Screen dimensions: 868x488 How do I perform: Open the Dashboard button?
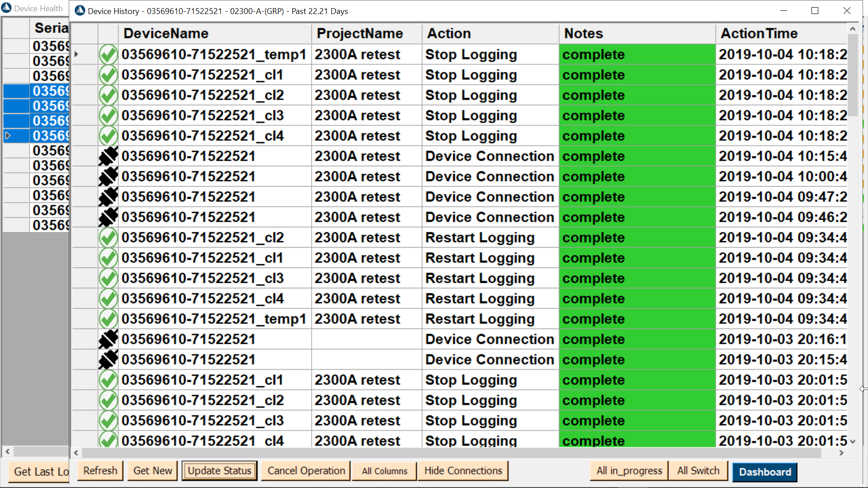click(764, 472)
